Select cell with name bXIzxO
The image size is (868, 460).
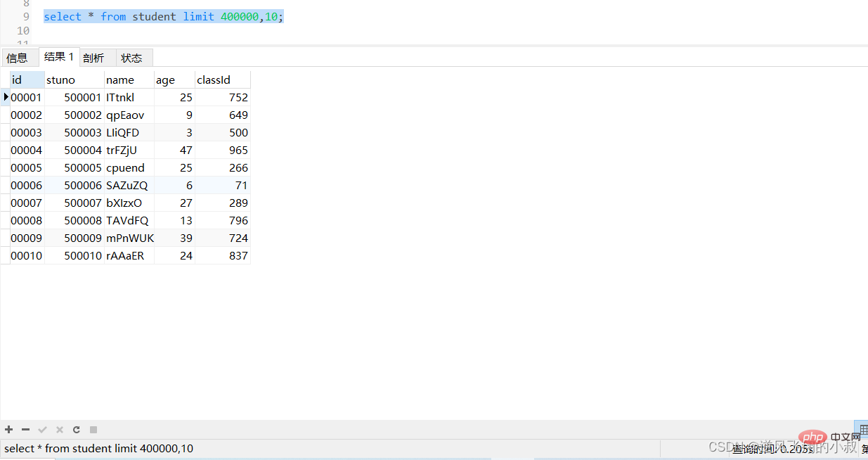tap(129, 203)
